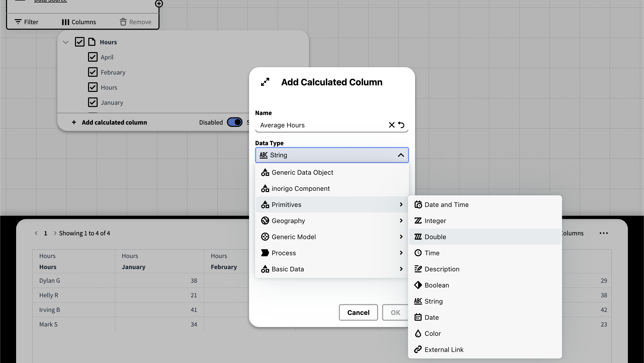
Task: Toggle the Disabled switch
Action: (x=234, y=122)
